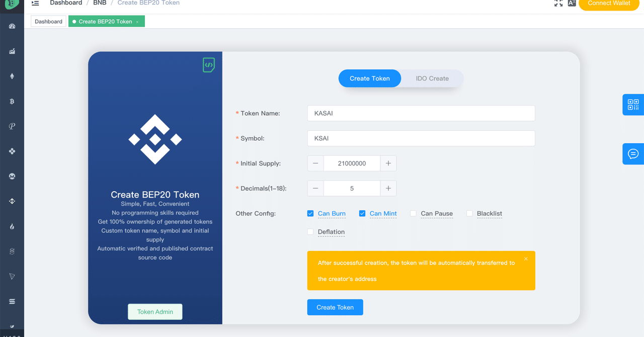Select the Ethereum icon in the sidebar

pos(12,76)
